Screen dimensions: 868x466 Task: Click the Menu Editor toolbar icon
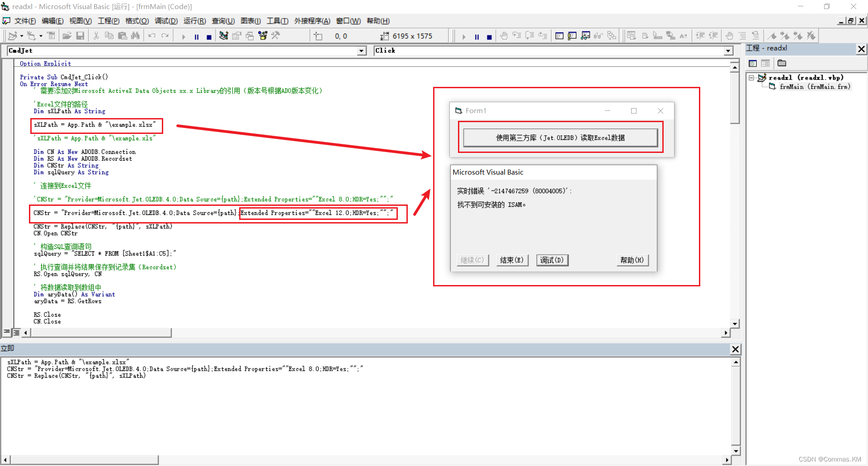(x=51, y=36)
